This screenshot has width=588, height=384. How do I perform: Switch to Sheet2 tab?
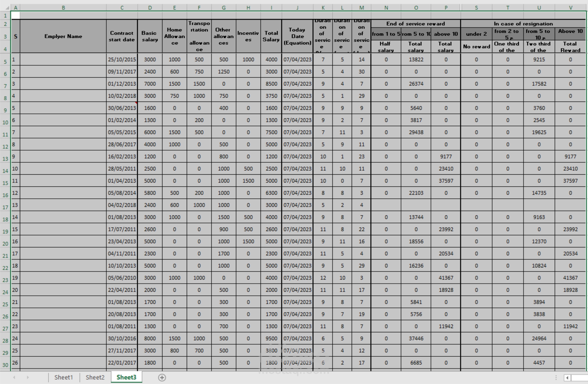95,377
